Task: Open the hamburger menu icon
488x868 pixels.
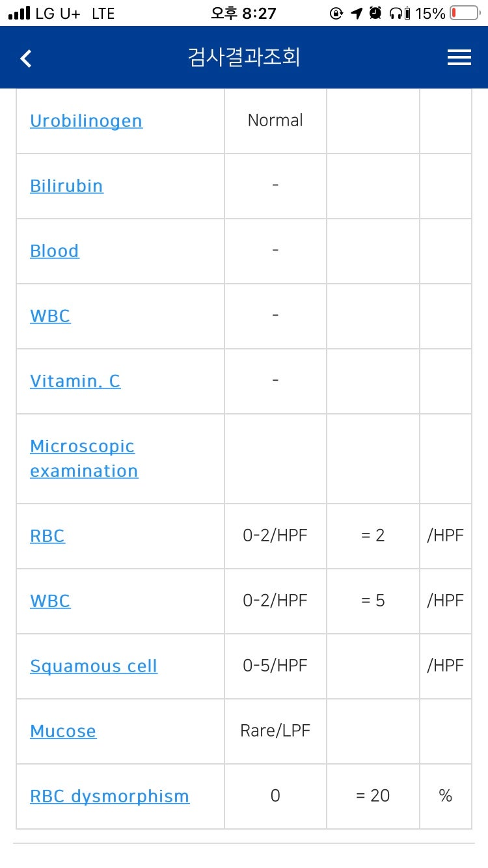Action: (x=459, y=58)
